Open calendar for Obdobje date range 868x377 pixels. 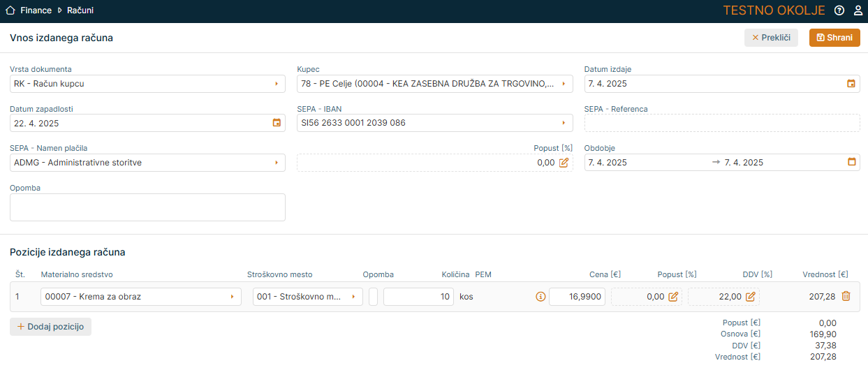(x=851, y=162)
